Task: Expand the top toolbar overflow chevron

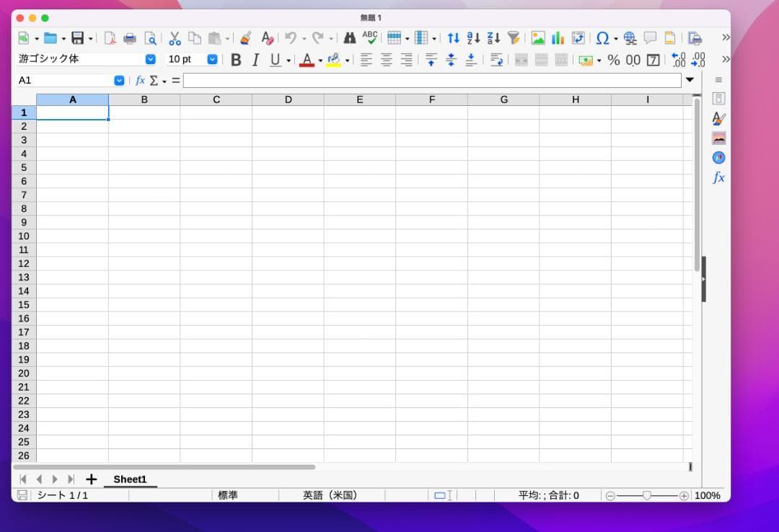Action: pyautogui.click(x=726, y=37)
